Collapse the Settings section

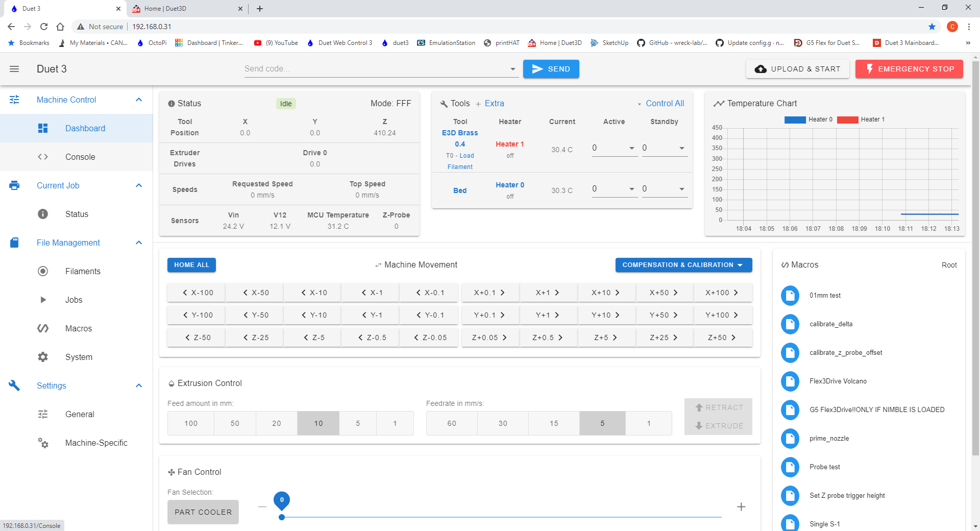139,385
